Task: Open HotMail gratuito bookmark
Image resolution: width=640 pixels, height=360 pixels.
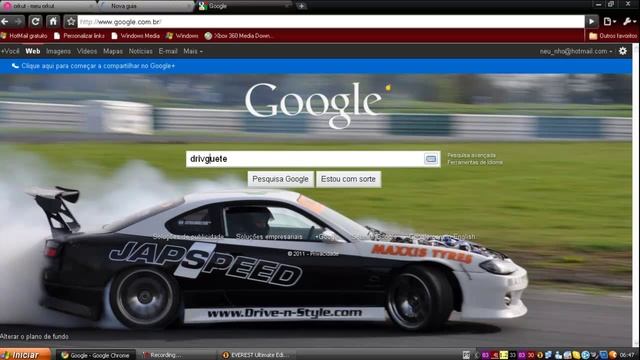Action: pyautogui.click(x=24, y=36)
